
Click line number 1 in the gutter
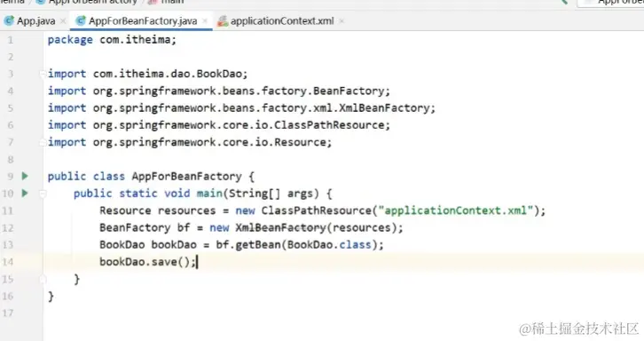(11, 40)
